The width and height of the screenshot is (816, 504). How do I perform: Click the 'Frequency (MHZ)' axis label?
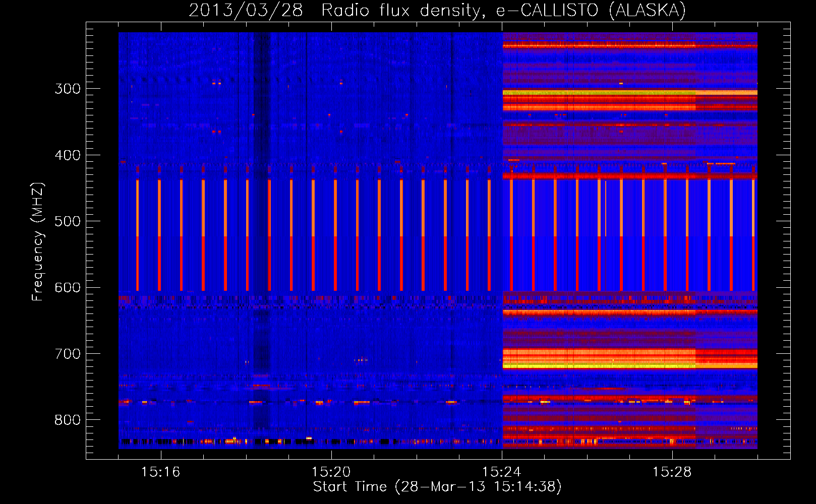pyautogui.click(x=38, y=241)
